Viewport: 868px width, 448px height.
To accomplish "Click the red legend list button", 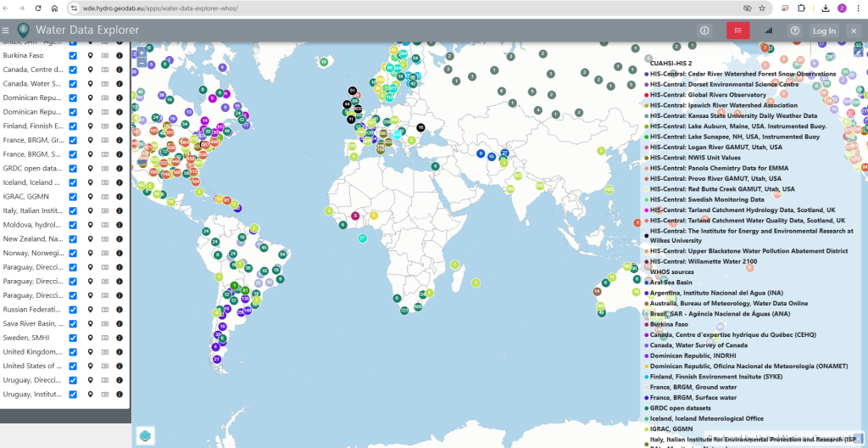I will pos(737,31).
